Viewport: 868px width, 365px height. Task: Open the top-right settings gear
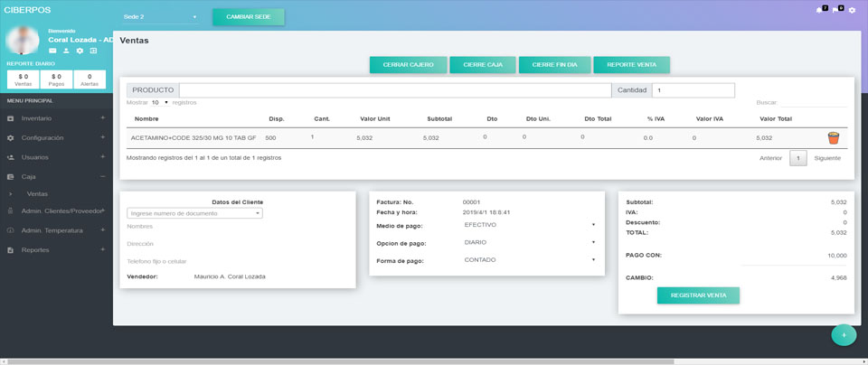click(x=852, y=11)
